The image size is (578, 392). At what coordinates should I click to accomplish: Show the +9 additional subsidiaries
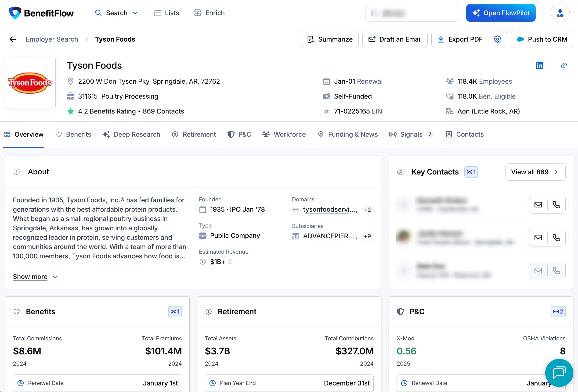click(367, 236)
